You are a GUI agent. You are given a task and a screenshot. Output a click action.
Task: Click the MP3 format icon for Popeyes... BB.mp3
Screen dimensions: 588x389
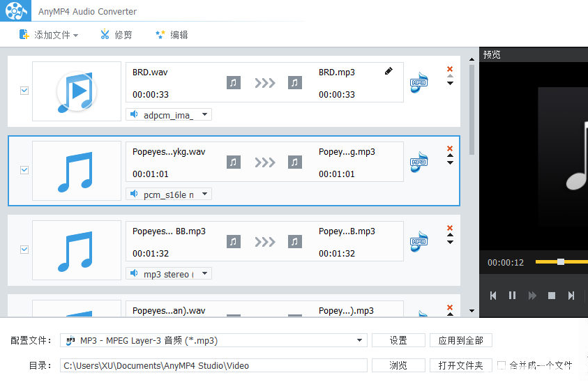click(419, 241)
